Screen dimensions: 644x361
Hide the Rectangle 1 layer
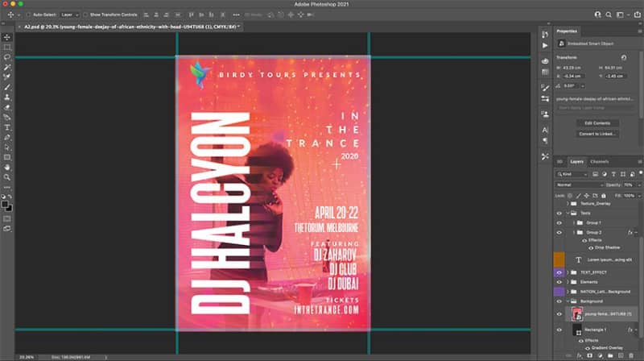(559, 330)
